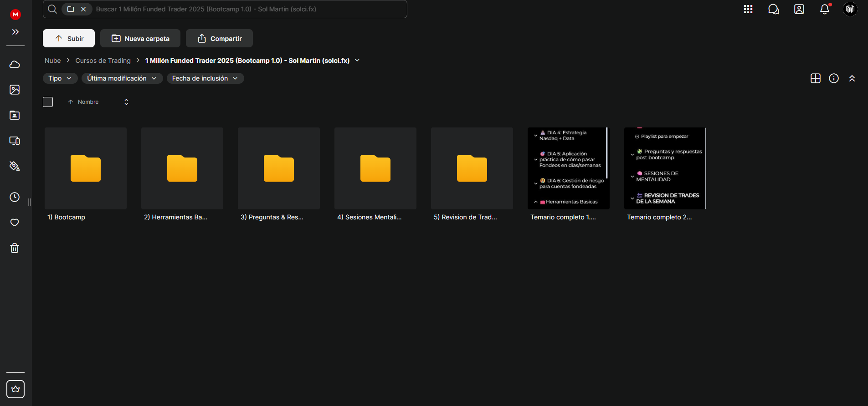Open the Tipo filter dropdown
Screen dimensions: 868x406
pos(60,78)
